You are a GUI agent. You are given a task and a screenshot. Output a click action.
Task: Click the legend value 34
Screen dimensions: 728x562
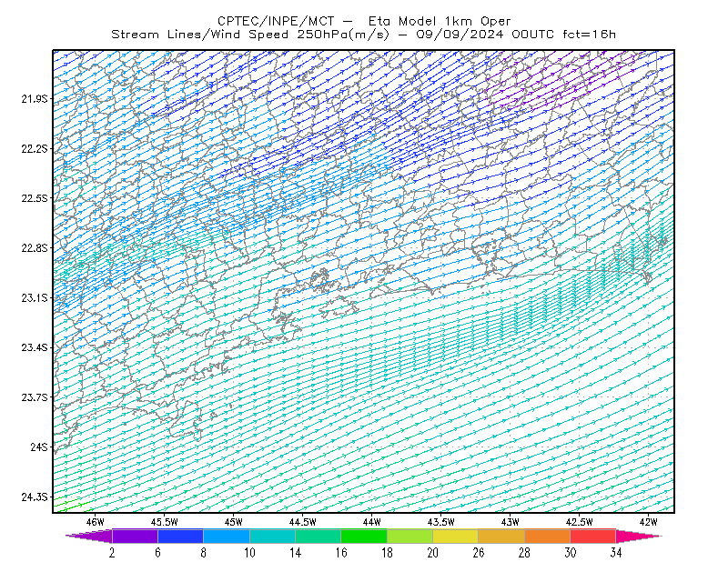(616, 553)
